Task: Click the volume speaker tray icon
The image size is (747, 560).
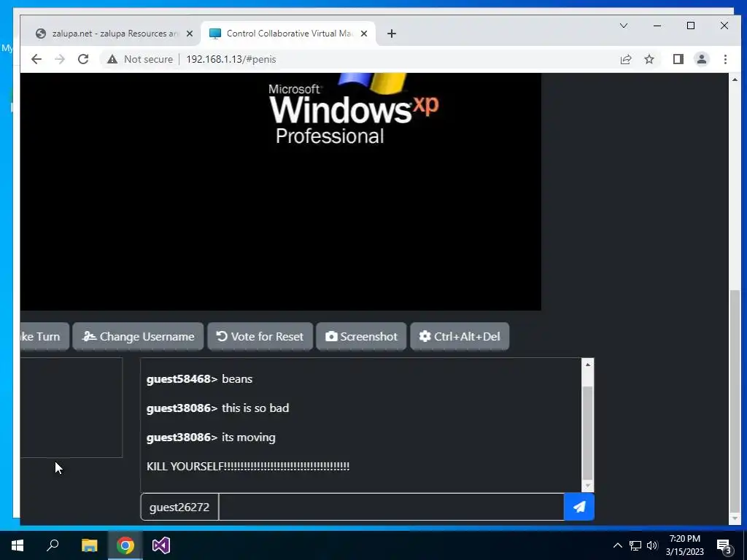Action: pos(652,545)
